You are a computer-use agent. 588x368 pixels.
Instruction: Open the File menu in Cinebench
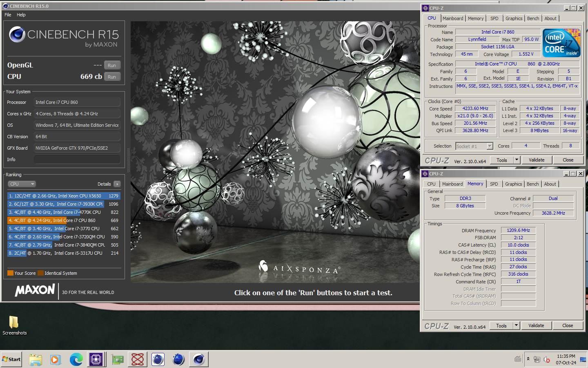click(8, 15)
